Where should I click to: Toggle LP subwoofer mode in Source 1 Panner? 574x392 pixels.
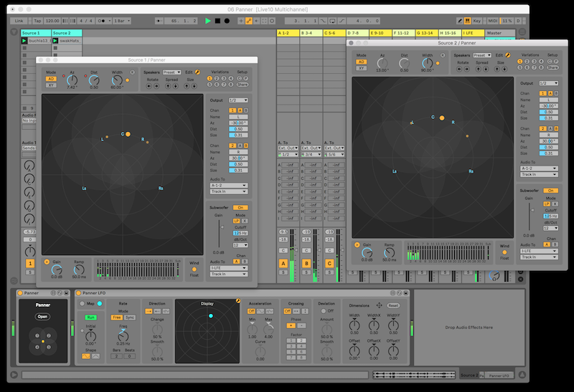(237, 221)
